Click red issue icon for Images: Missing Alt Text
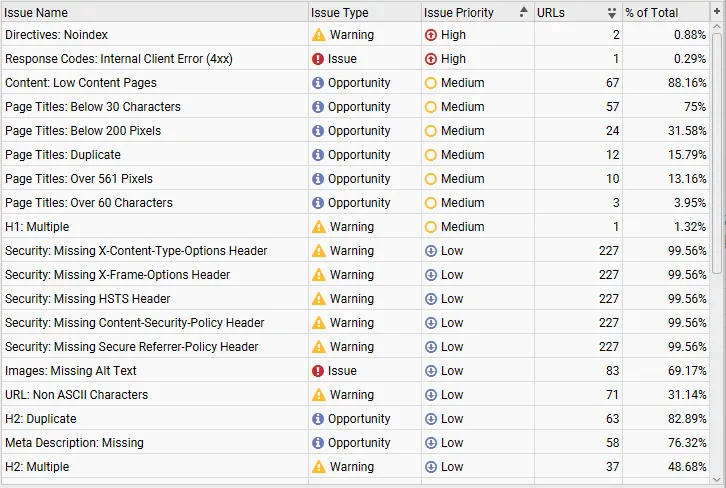 319,371
